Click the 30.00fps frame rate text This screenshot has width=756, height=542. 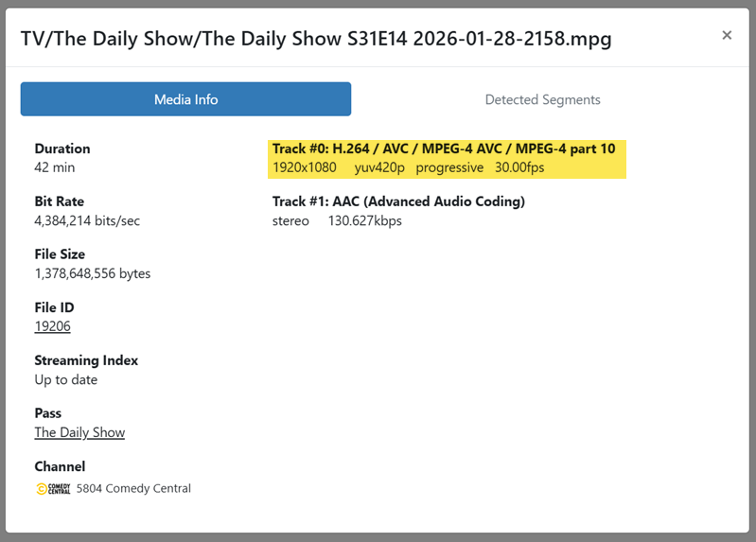pos(519,167)
